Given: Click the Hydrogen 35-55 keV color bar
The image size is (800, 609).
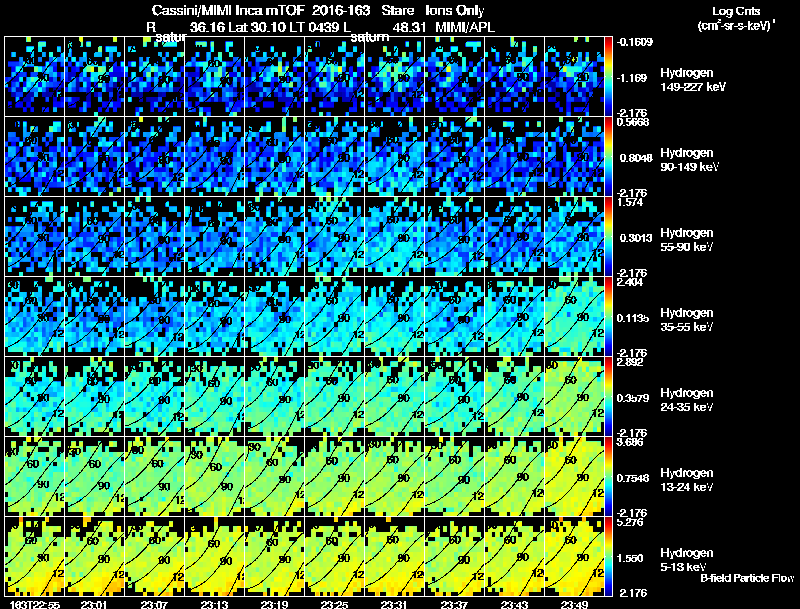Looking at the screenshot, I should pos(608,316).
